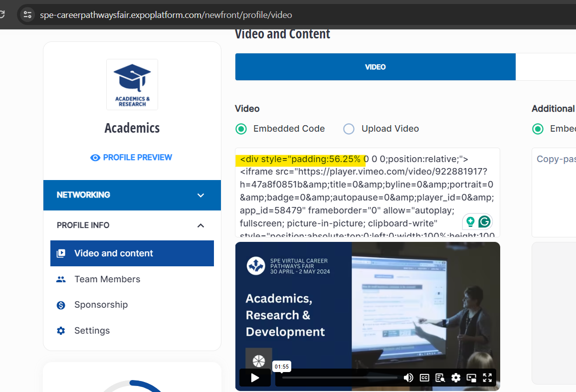Select Video and content menu item
The width and height of the screenshot is (576, 392).
point(132,253)
